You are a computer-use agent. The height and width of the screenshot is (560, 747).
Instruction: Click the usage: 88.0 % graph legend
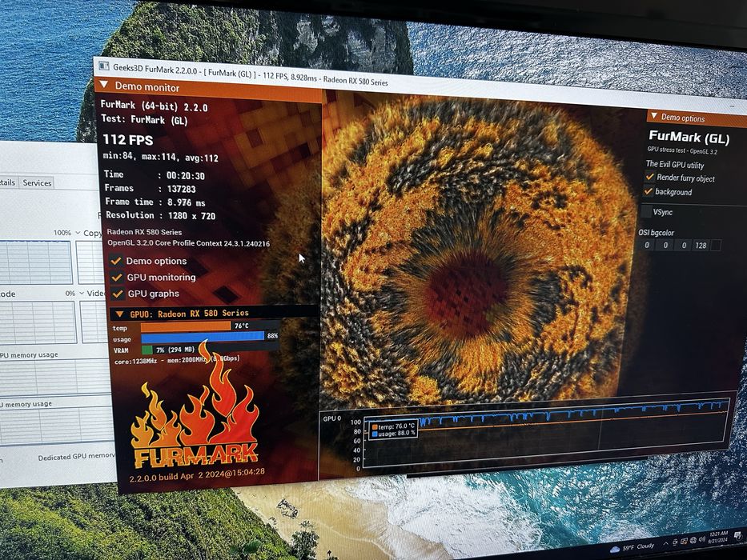pyautogui.click(x=394, y=434)
